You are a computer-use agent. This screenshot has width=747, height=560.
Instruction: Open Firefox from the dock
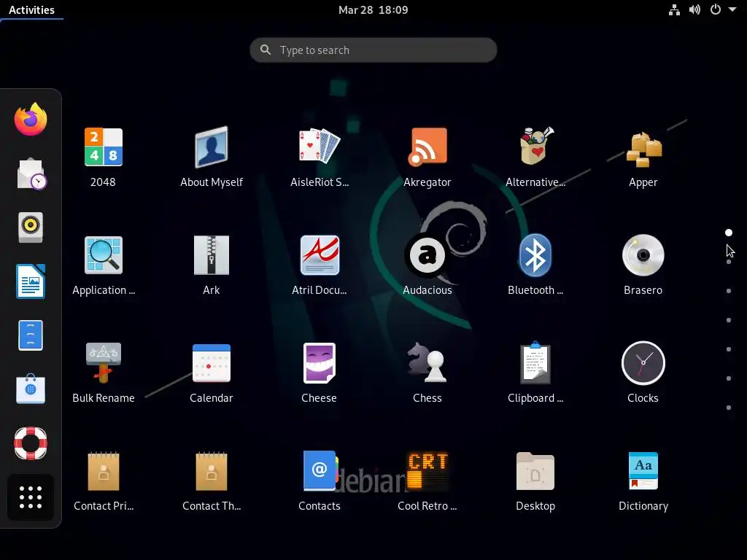point(31,119)
